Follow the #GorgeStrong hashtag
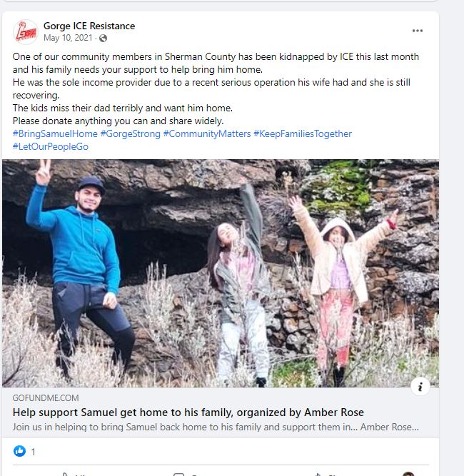Screen dimensions: 464x476 [x=130, y=134]
